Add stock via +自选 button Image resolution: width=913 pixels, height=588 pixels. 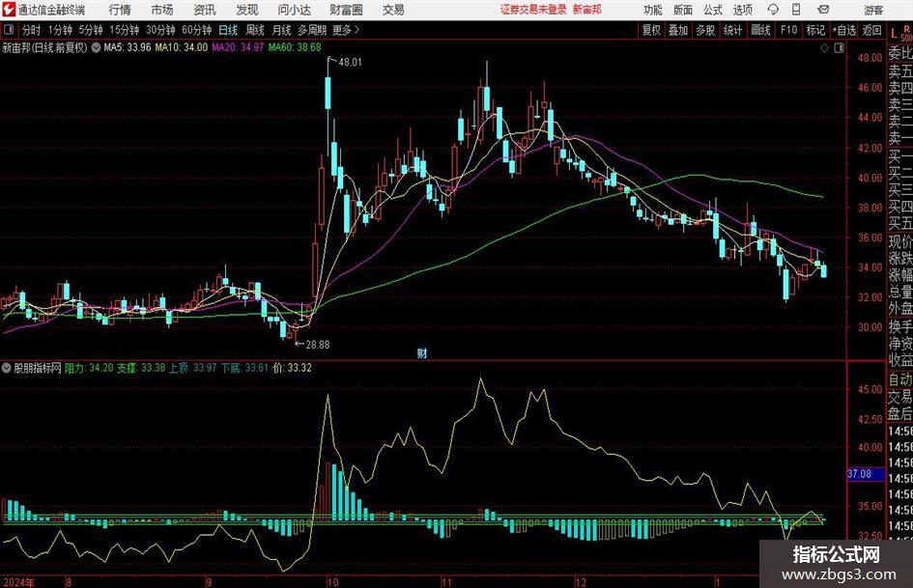(x=844, y=30)
